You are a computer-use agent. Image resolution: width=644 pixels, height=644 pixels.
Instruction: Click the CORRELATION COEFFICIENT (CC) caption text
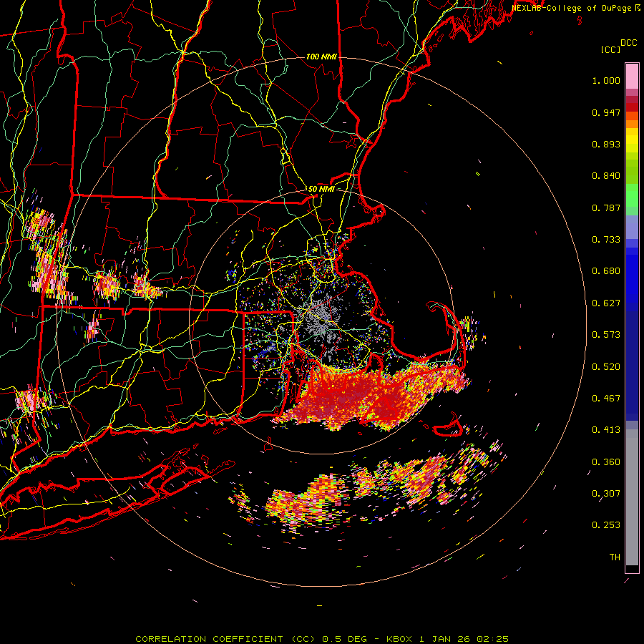[x=225, y=639]
